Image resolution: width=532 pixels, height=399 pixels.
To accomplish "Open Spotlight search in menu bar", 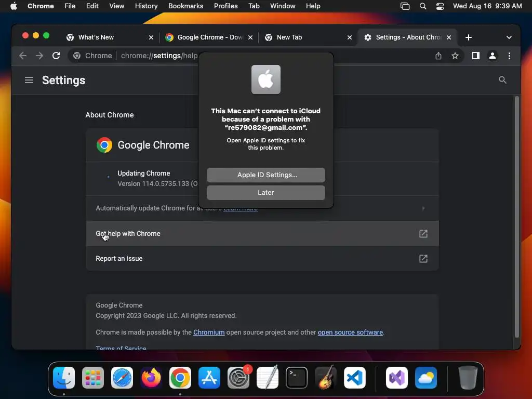I will pyautogui.click(x=423, y=6).
